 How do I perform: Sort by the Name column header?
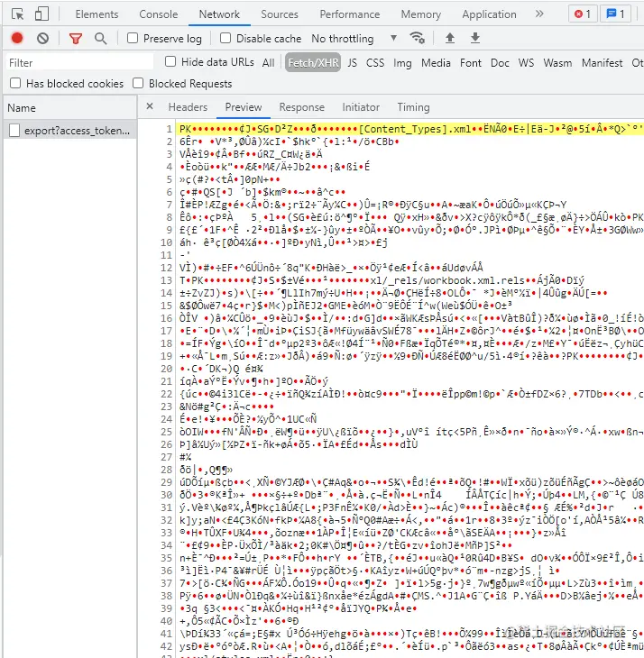tap(69, 108)
